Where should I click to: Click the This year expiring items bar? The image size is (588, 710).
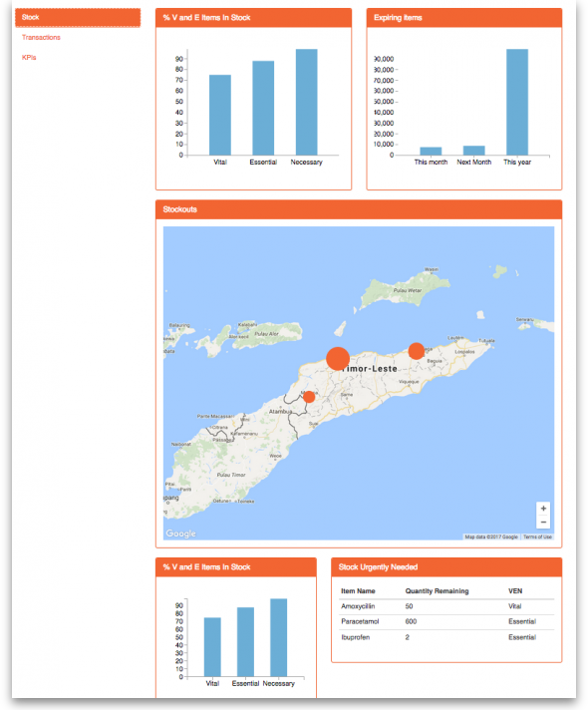pyautogui.click(x=517, y=102)
